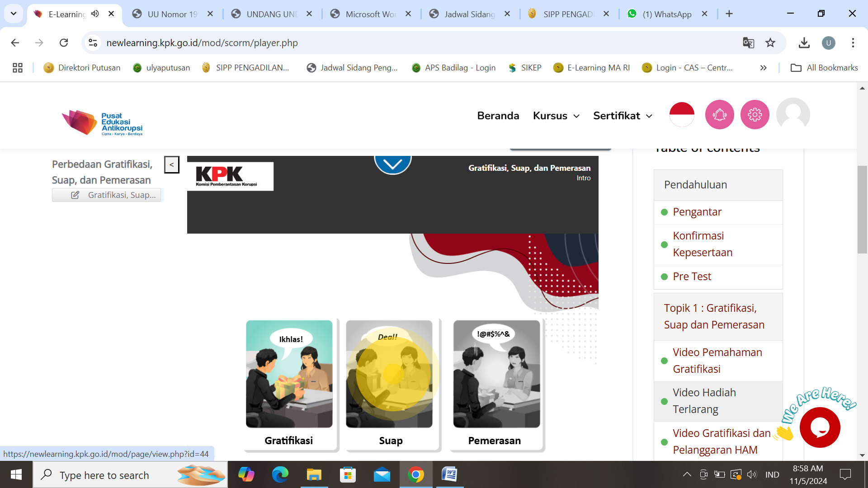Open Microsoft Word from the taskbar

(x=450, y=474)
